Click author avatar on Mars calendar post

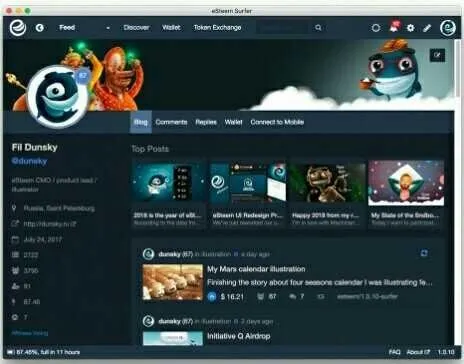148,254
